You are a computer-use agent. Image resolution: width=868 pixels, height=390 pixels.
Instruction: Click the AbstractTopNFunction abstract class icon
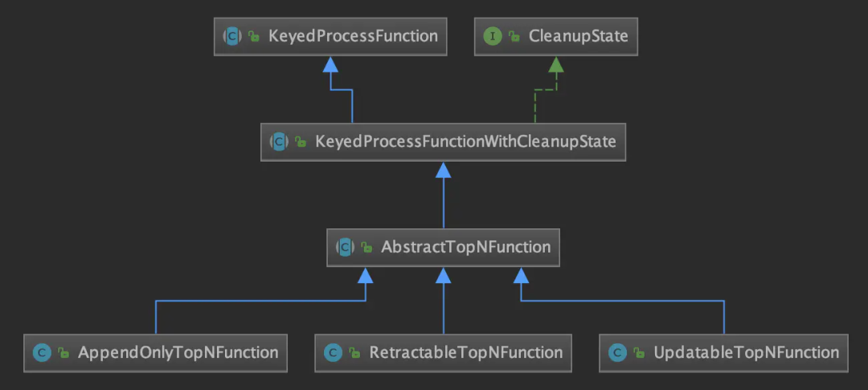tap(346, 247)
